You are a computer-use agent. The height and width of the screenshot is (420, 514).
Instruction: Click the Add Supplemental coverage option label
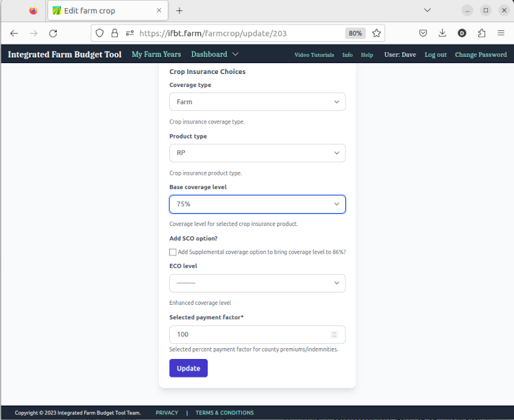(x=262, y=252)
